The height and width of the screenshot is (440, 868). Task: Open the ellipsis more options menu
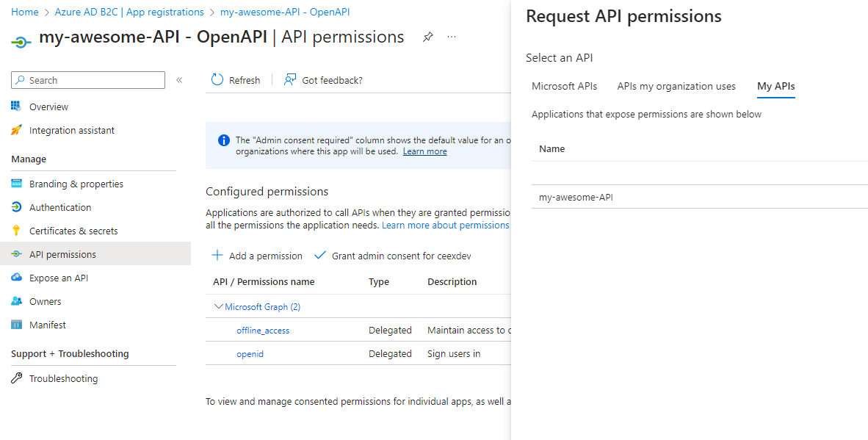coord(452,37)
